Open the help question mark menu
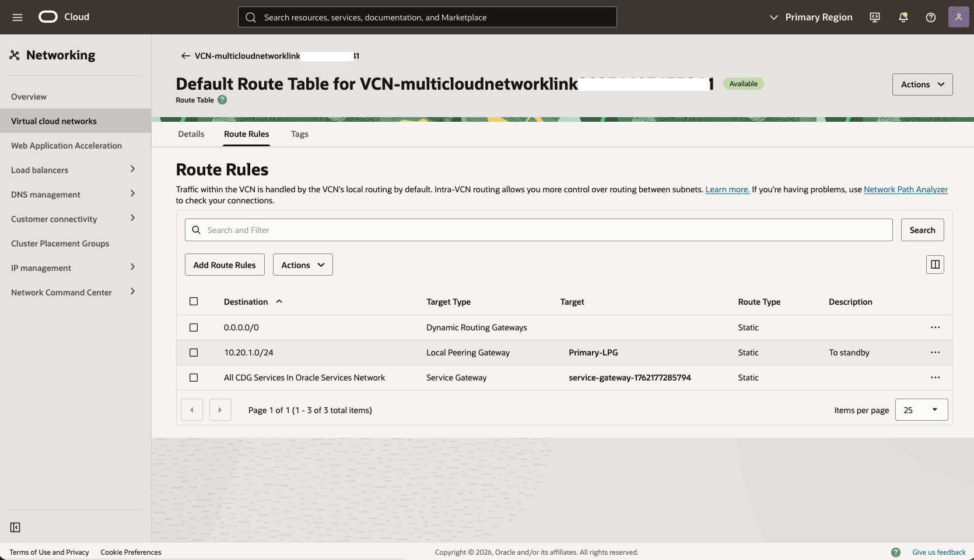 [931, 17]
